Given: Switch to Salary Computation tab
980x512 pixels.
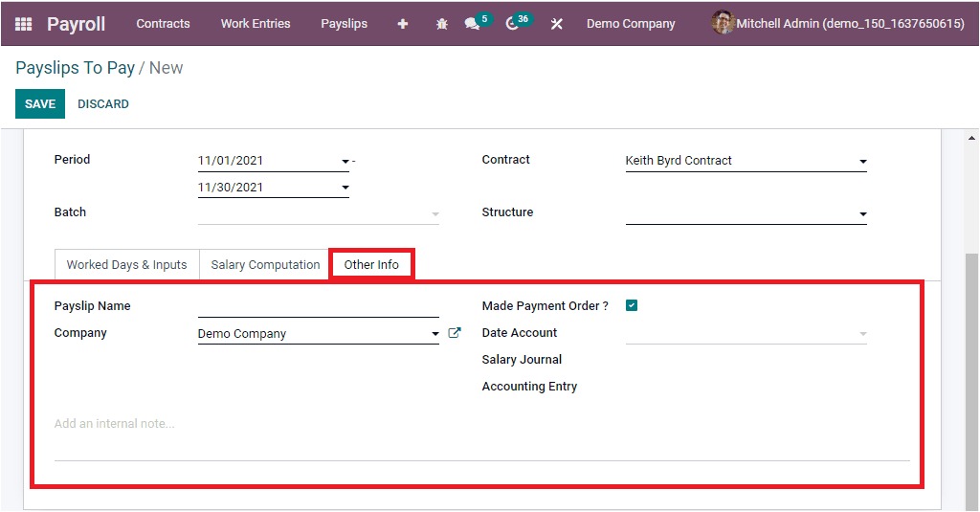Looking at the screenshot, I should point(265,265).
